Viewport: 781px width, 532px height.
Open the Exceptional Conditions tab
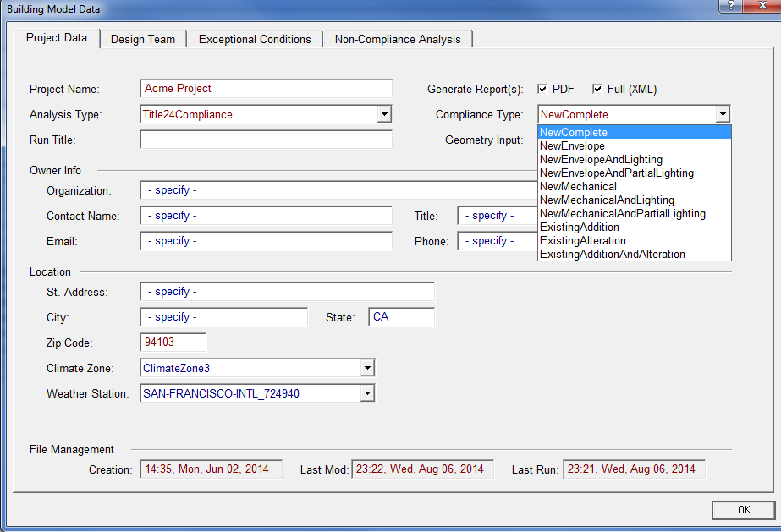[253, 38]
